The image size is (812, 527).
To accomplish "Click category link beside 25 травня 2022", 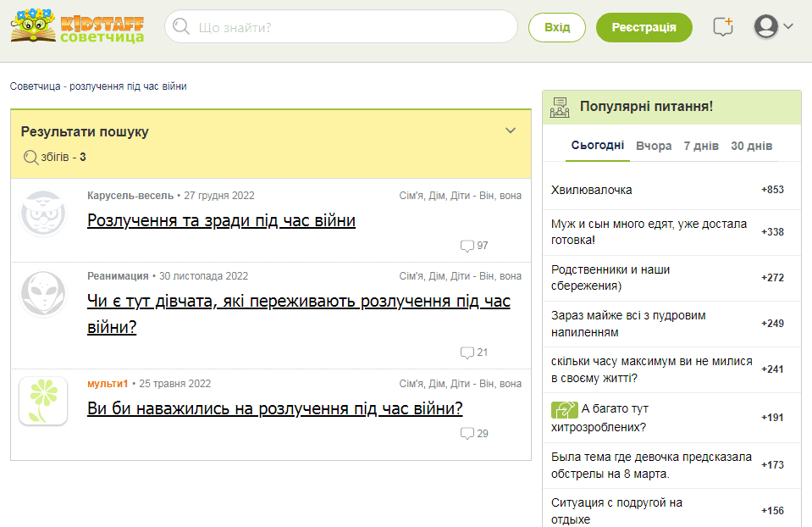I will (461, 384).
